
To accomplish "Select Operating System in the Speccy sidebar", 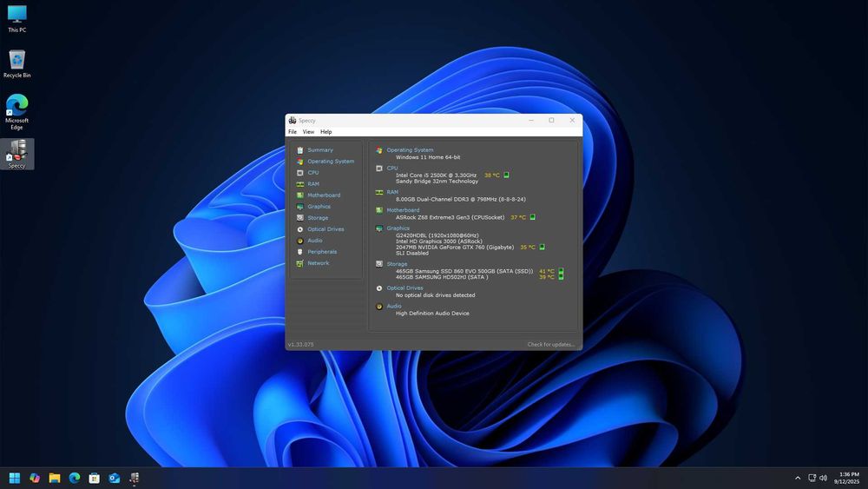I will [331, 162].
